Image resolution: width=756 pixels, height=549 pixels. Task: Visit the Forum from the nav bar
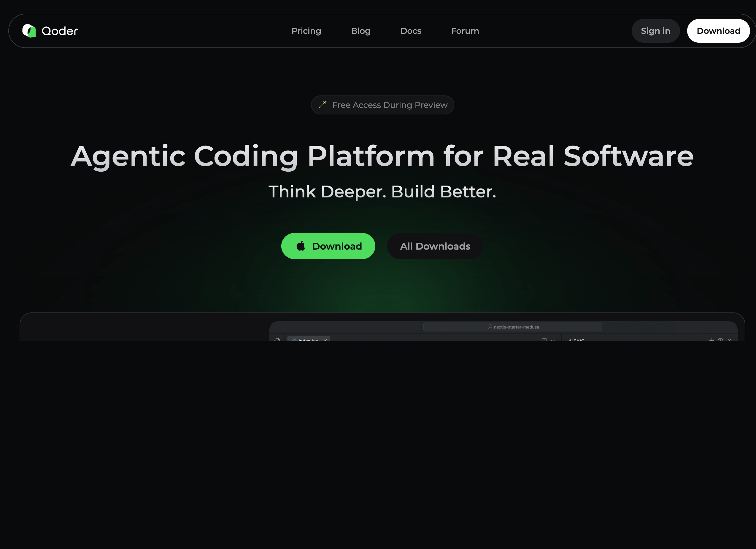click(465, 31)
